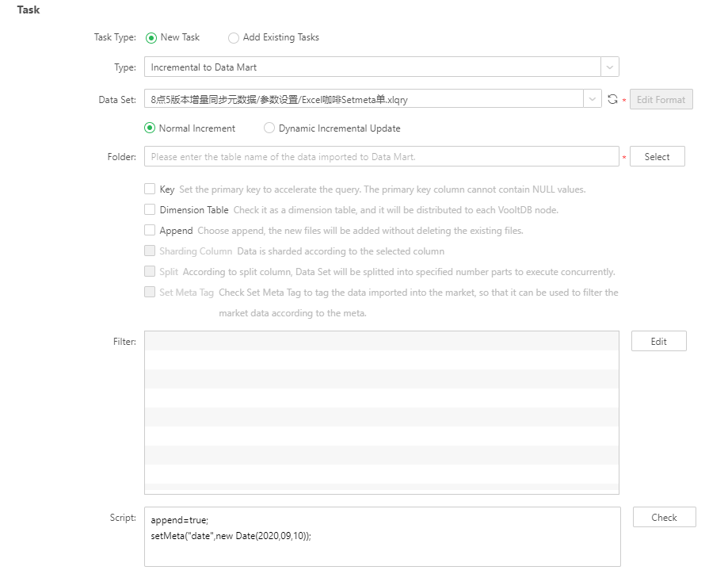728x574 pixels.
Task: Choose Add Existing Tasks option
Action: (234, 37)
